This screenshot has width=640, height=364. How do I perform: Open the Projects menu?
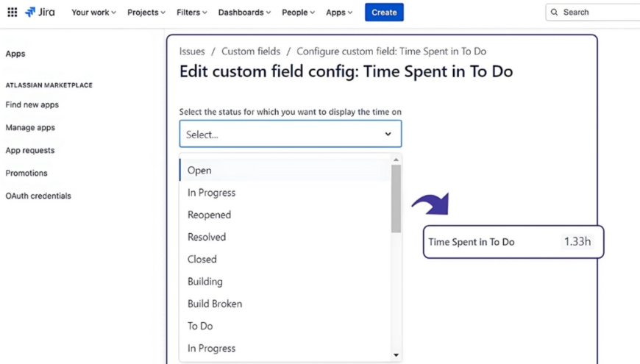(146, 13)
